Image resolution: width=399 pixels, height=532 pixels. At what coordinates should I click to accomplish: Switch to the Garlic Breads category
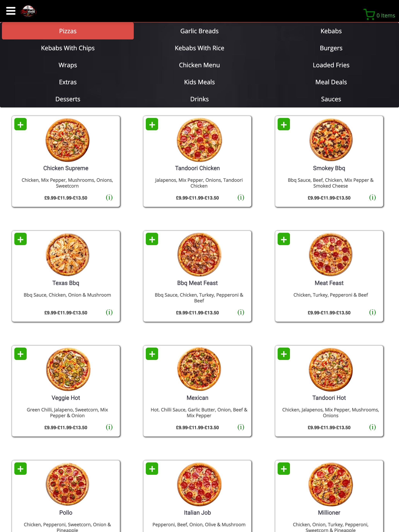[x=199, y=31]
